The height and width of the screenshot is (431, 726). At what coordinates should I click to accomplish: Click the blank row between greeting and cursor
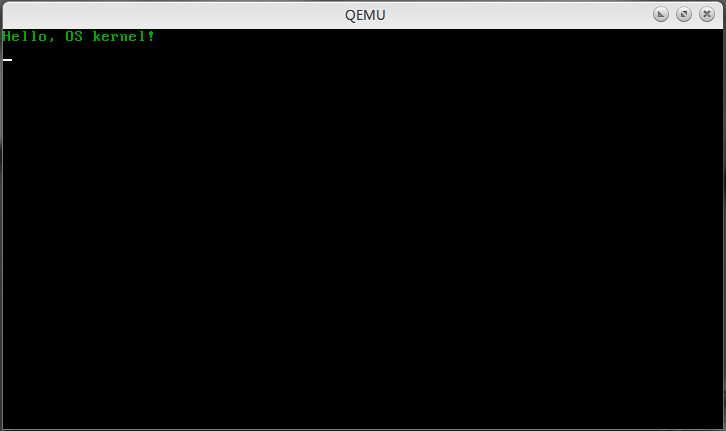(x=363, y=49)
